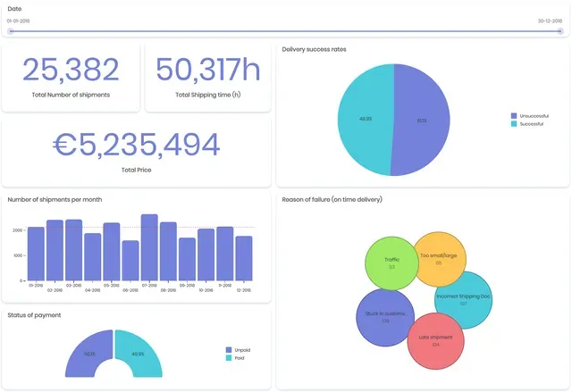This screenshot has width=572, height=392.
Task: Click the Number of shipments per month title
Action: pyautogui.click(x=55, y=200)
